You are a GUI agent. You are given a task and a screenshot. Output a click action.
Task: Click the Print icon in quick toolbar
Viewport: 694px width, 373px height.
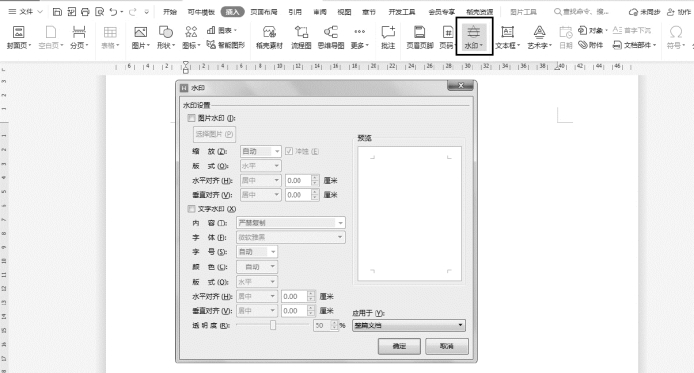click(85, 12)
